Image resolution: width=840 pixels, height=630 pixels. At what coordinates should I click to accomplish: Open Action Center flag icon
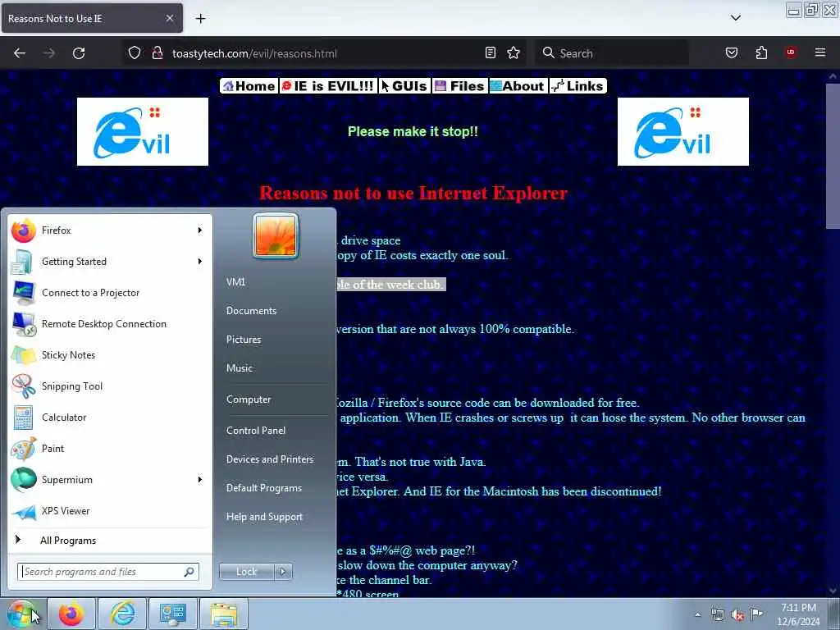click(x=756, y=614)
